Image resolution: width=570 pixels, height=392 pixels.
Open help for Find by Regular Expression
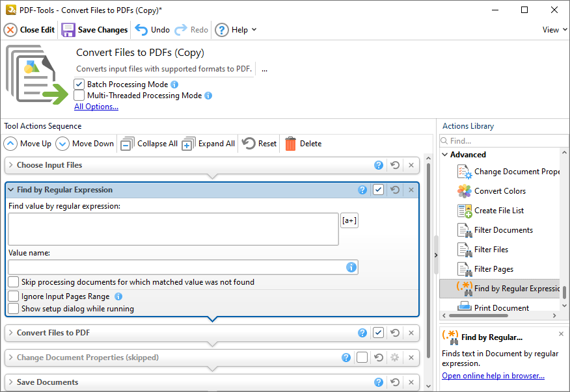(x=362, y=190)
